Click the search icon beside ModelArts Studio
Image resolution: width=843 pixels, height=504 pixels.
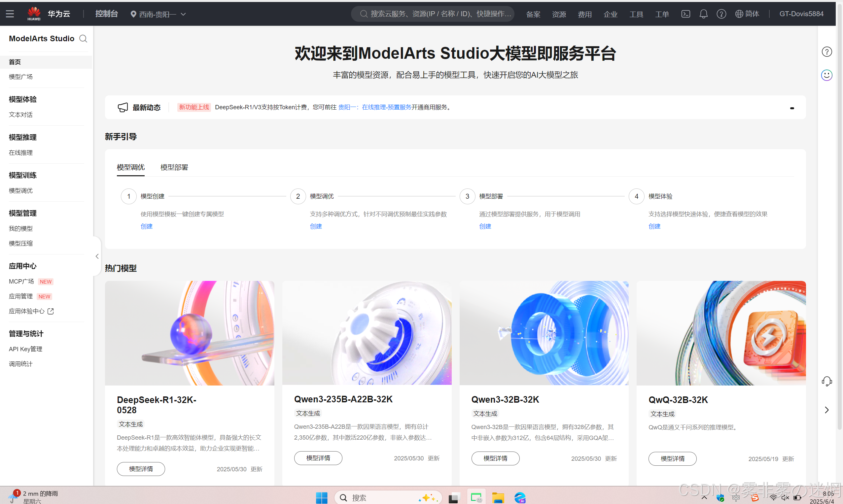pos(83,39)
